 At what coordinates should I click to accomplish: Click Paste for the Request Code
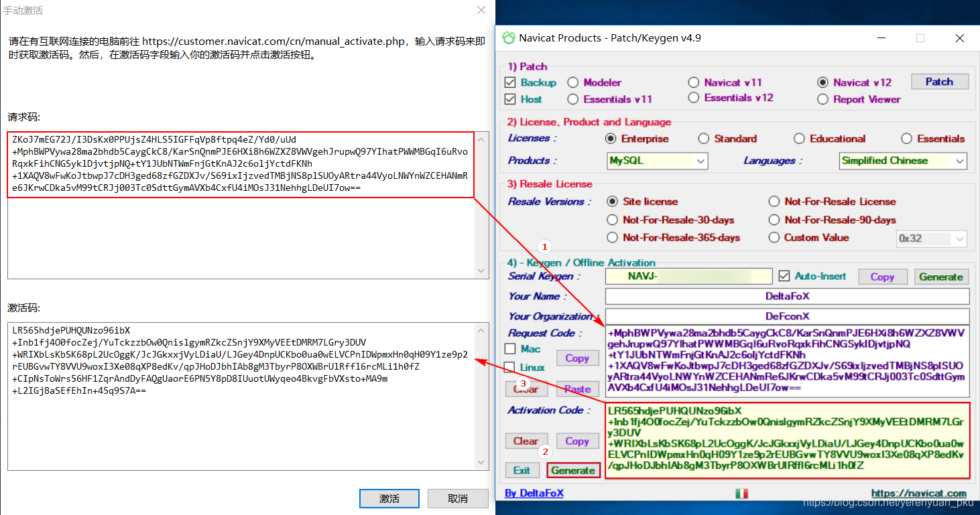pyautogui.click(x=577, y=389)
